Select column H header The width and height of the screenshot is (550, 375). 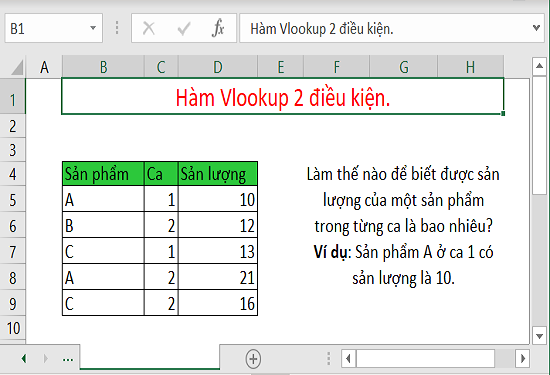(x=471, y=67)
